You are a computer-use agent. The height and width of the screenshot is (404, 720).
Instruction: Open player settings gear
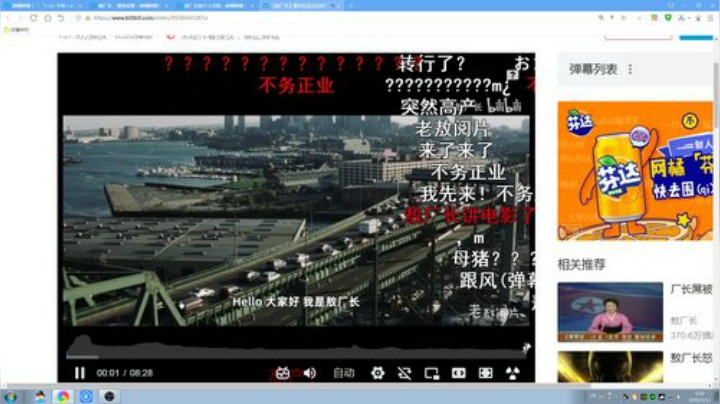click(x=377, y=373)
